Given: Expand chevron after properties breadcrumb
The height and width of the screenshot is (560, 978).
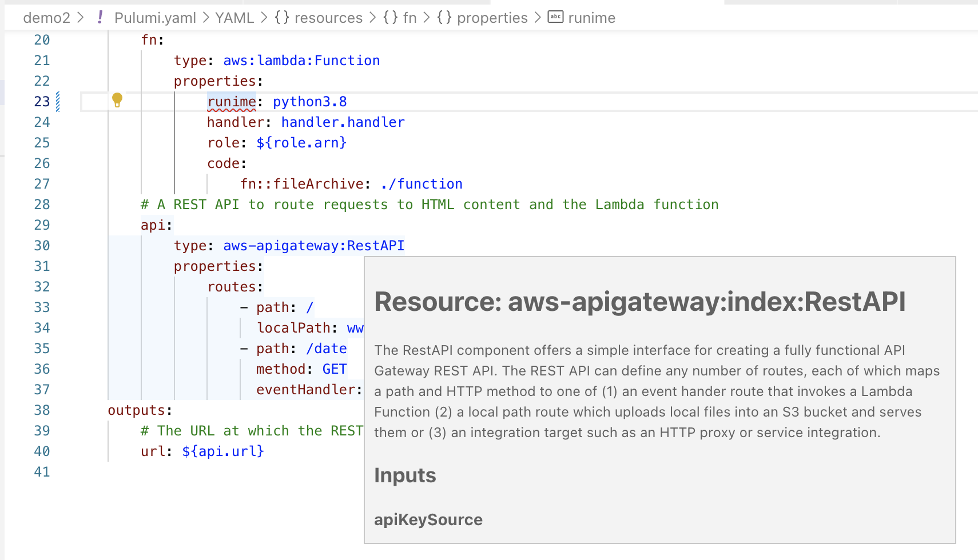Looking at the screenshot, I should pos(537,18).
